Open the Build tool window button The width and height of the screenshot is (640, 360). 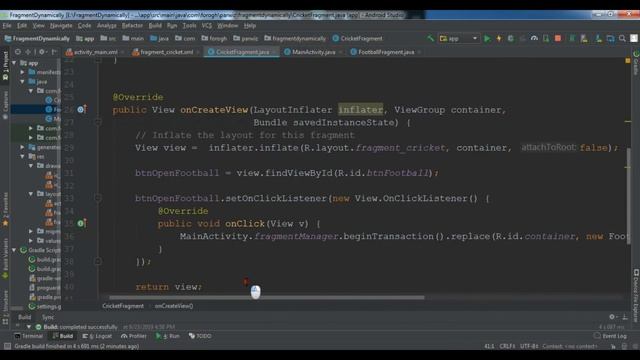pyautogui.click(x=62, y=336)
